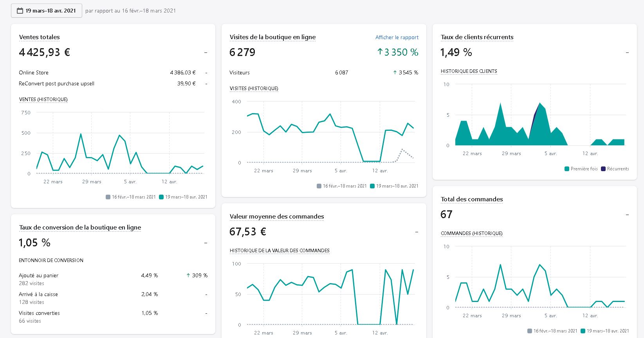Open the Afficher le rapport link
The height and width of the screenshot is (338, 644).
(397, 37)
